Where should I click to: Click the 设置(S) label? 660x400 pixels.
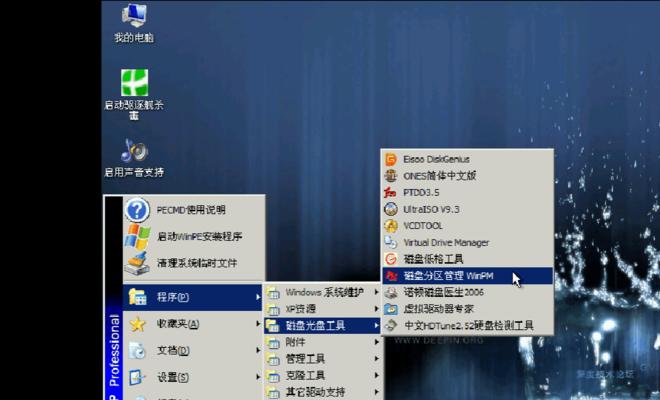[173, 377]
